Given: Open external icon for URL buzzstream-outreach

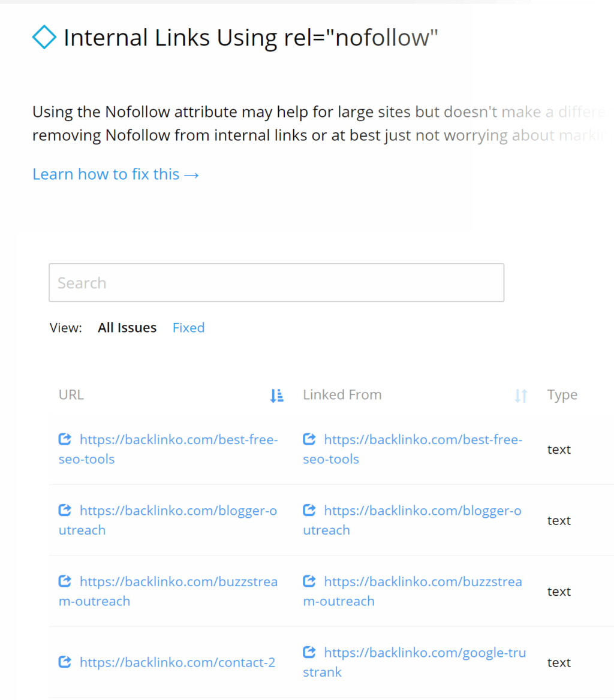Looking at the screenshot, I should point(65,581).
